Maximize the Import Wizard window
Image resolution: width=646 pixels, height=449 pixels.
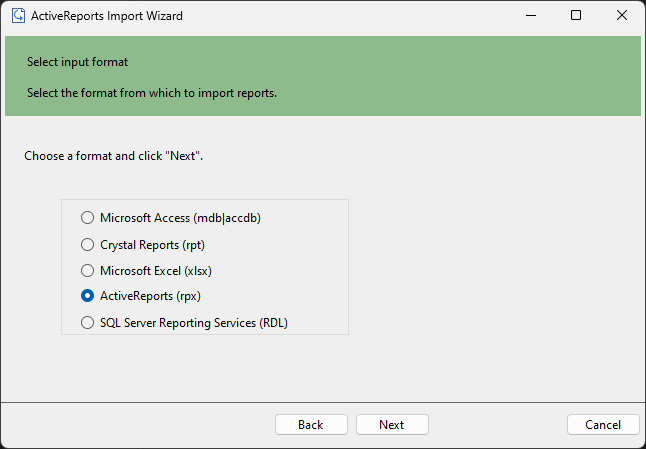[x=576, y=16]
